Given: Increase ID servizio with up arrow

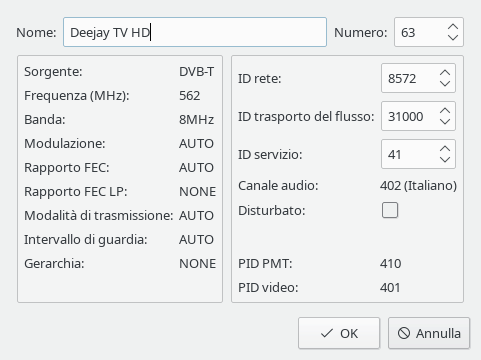Looking at the screenshot, I should tap(445, 149).
